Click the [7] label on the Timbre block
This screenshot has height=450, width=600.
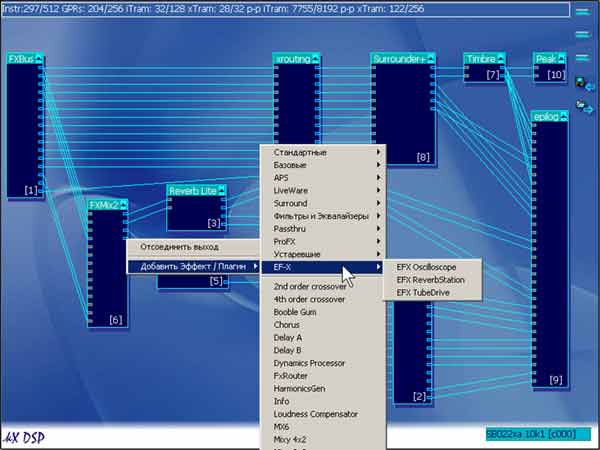pos(493,75)
